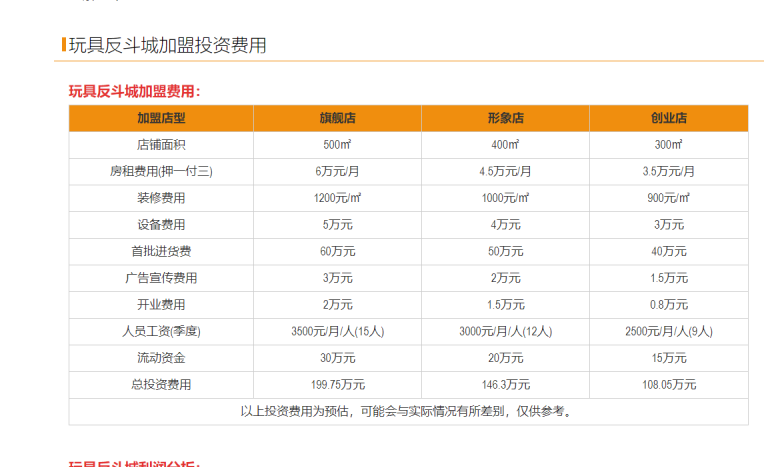
Task: Select the 3000元/月/人(12人) cell
Action: [505, 331]
